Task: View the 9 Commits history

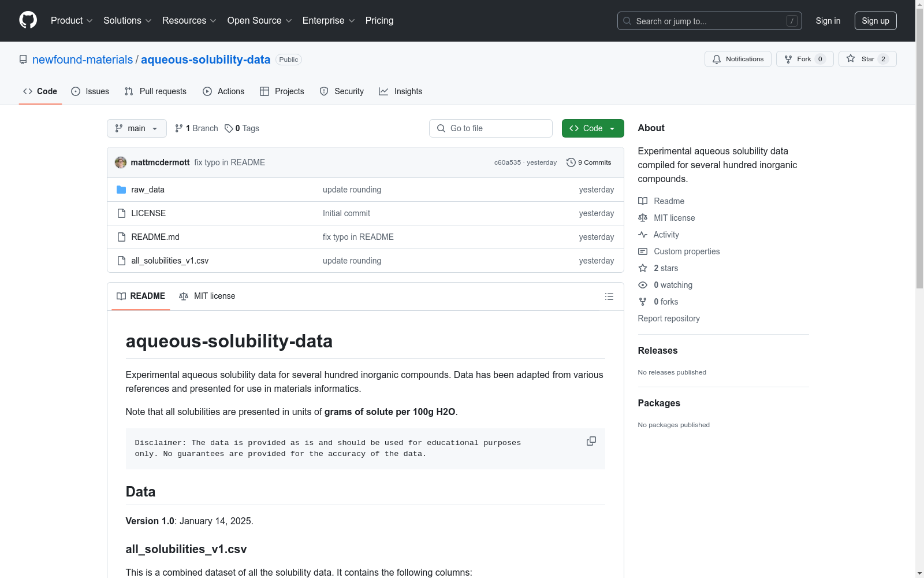Action: (589, 162)
